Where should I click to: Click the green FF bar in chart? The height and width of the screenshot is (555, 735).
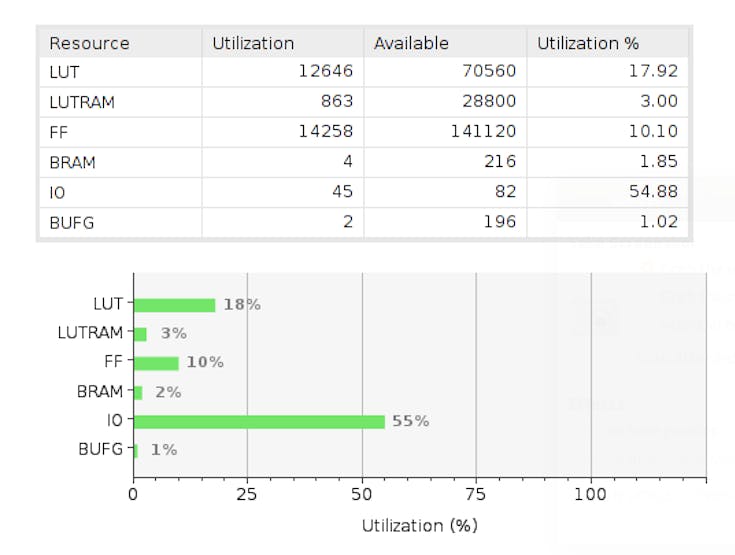pos(156,362)
